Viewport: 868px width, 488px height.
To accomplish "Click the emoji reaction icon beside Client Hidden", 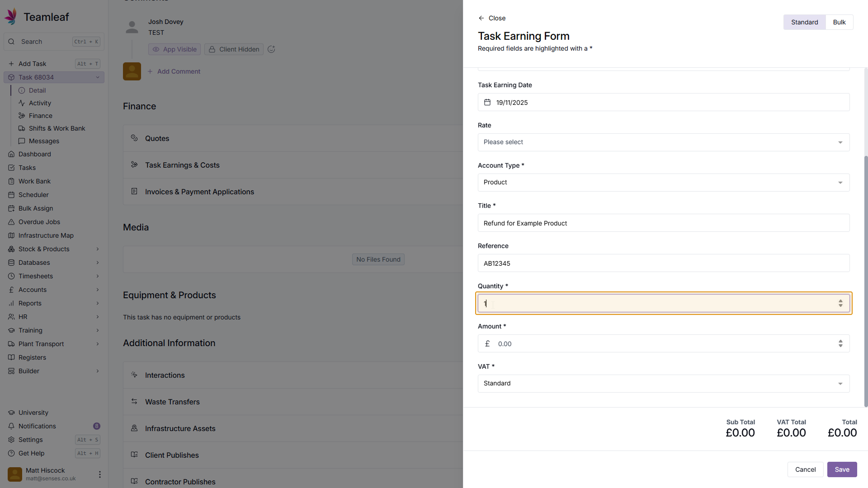I will pos(271,49).
